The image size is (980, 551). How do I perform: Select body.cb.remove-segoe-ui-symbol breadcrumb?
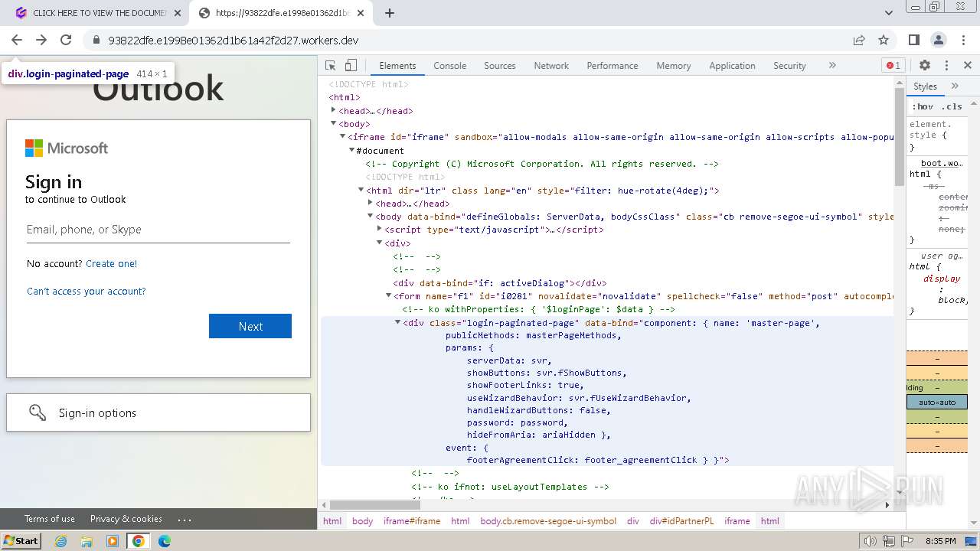coord(548,521)
